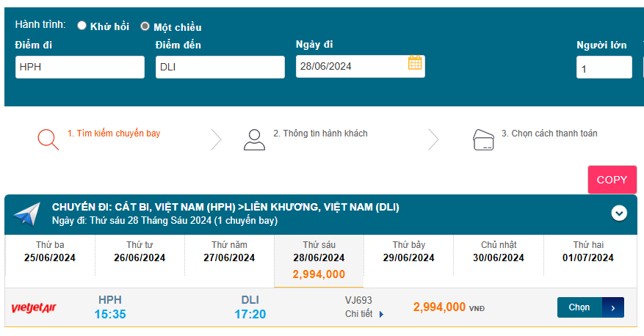The height and width of the screenshot is (336, 644).
Task: Click the magnifier flight search step icon
Action: pyautogui.click(x=48, y=139)
